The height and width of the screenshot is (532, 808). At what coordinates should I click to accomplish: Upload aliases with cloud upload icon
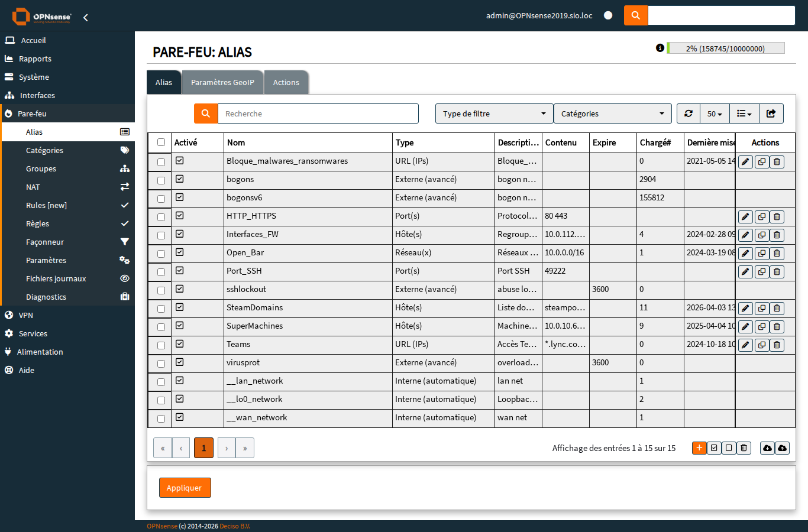(x=782, y=448)
